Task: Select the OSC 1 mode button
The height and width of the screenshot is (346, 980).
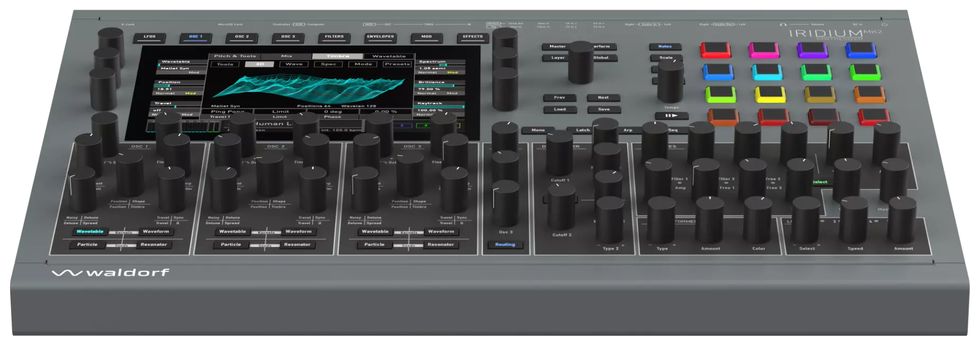Action: 195,37
